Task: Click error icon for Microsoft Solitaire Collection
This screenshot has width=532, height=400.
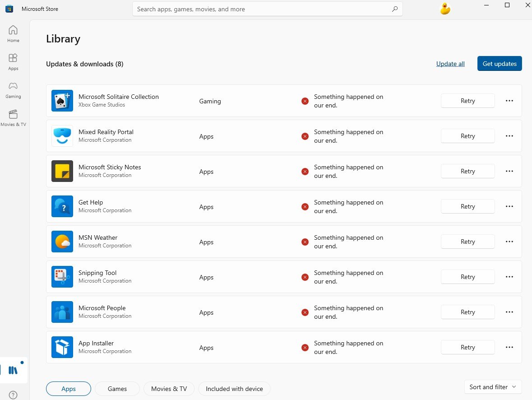Action: [x=305, y=101]
